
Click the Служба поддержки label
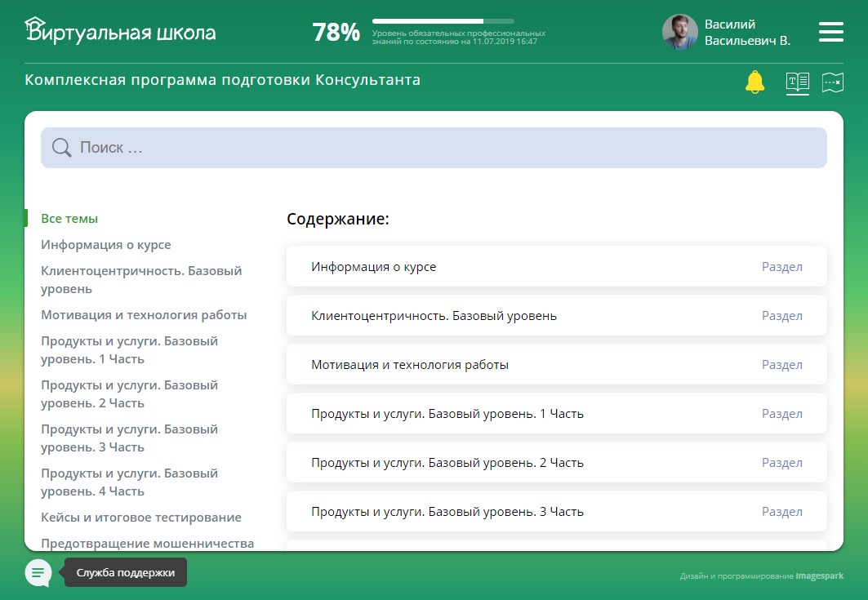[126, 573]
